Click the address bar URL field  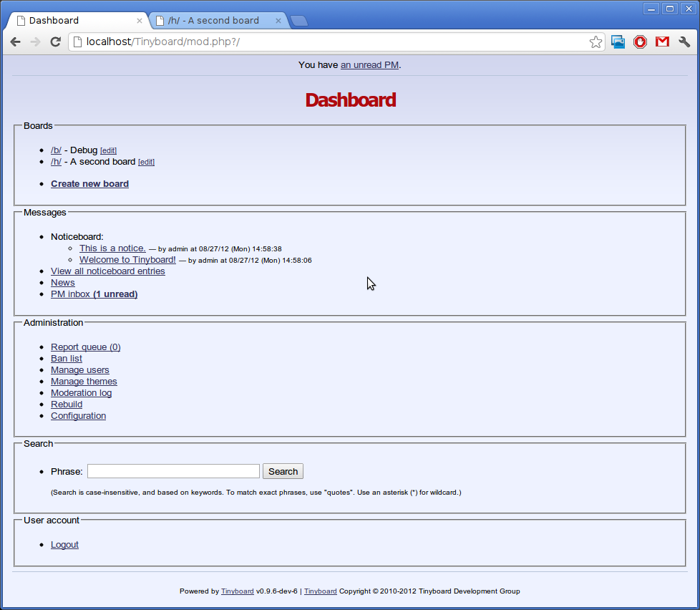pos(329,42)
